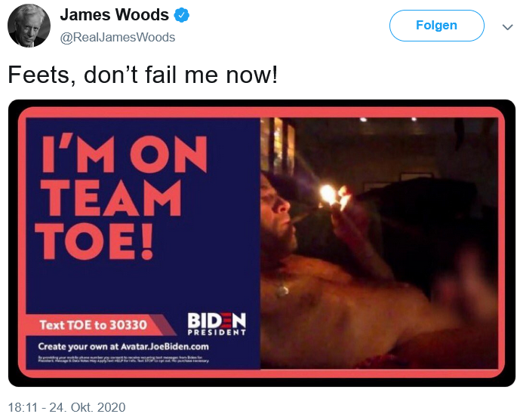Click the I'M ON TEAM TOE headline
Viewport: 517px width, 420px height.
click(121, 196)
